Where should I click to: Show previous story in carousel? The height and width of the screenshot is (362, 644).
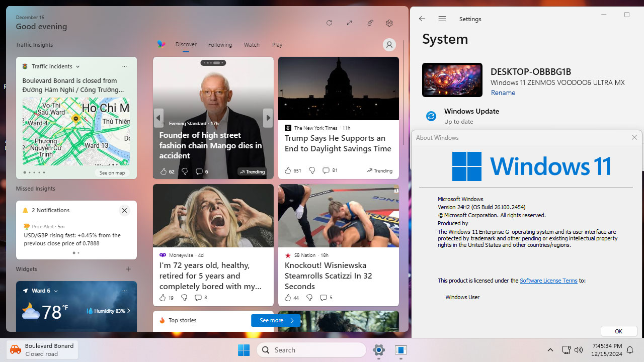click(158, 118)
